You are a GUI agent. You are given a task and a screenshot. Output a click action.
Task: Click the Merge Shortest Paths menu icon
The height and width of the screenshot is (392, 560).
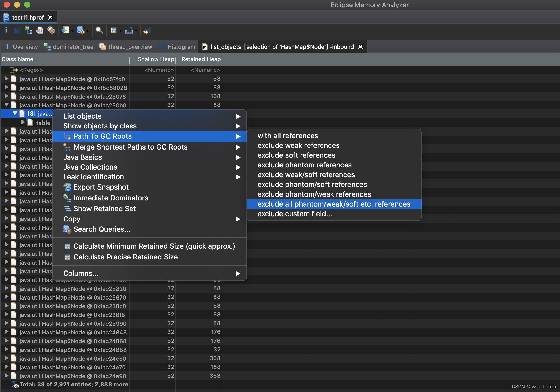(x=67, y=147)
